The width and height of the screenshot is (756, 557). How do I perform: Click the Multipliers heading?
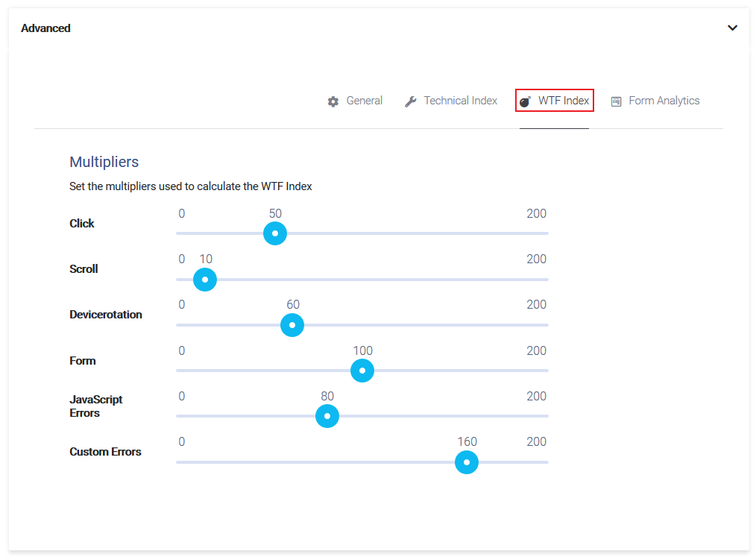(104, 162)
